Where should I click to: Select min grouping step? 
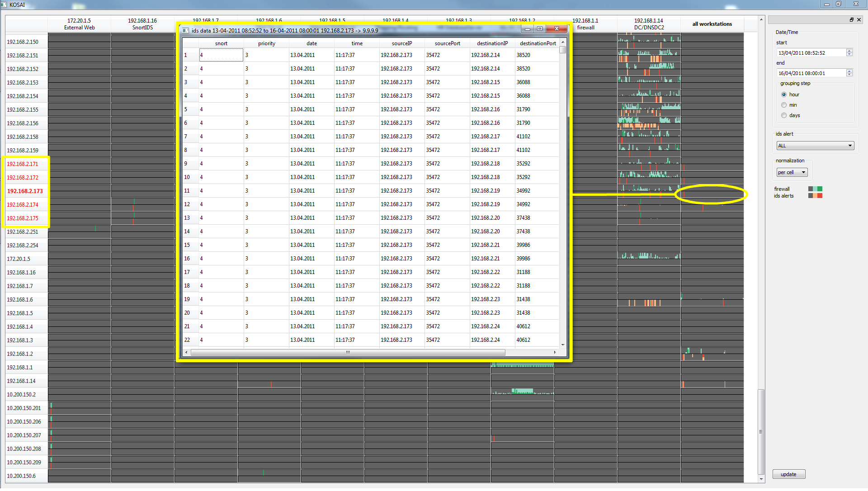coord(784,105)
